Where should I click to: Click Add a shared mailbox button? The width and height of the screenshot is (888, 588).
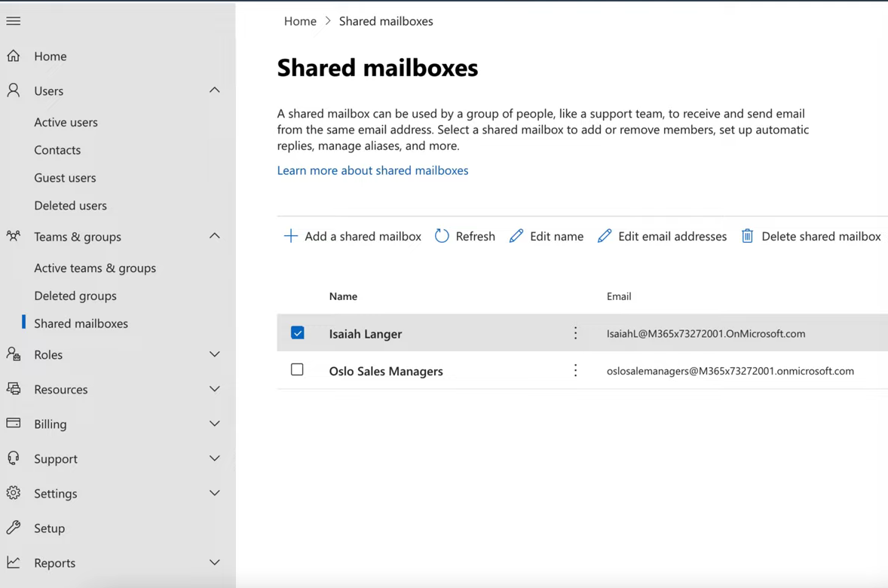click(352, 236)
